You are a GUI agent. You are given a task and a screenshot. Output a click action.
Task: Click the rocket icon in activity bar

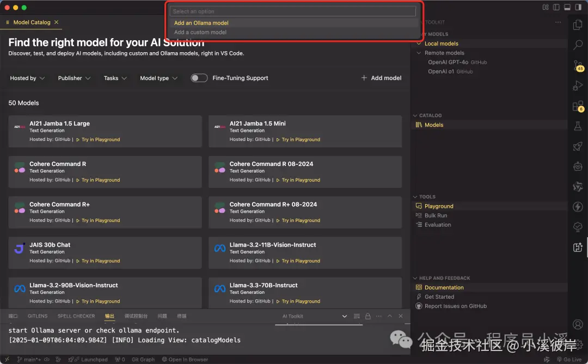[578, 146]
